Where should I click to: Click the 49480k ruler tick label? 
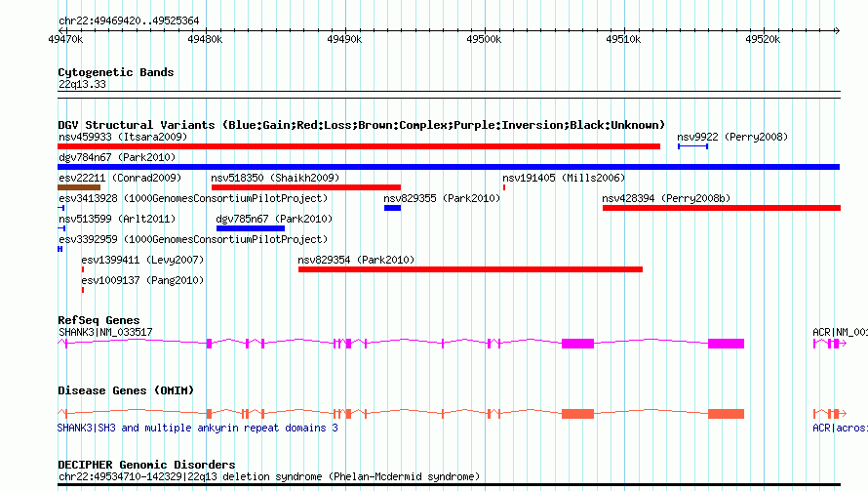205,39
